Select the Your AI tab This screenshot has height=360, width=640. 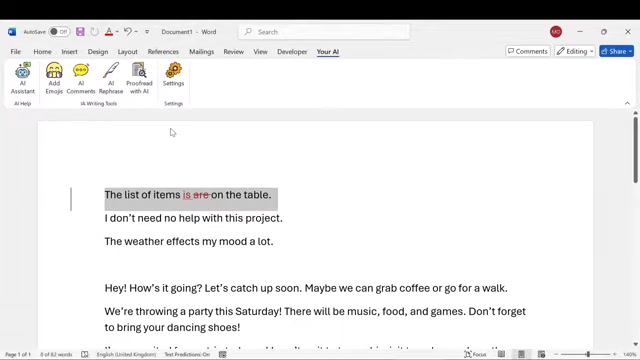tap(328, 52)
